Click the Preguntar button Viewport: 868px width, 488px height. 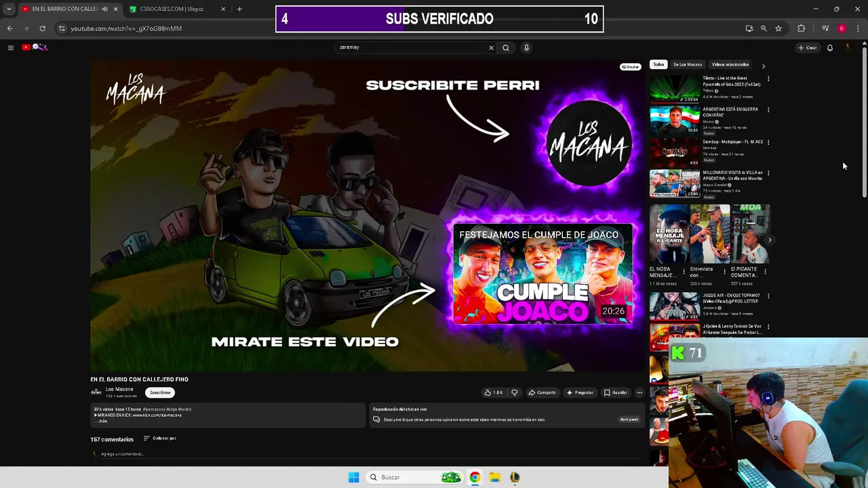coord(580,392)
